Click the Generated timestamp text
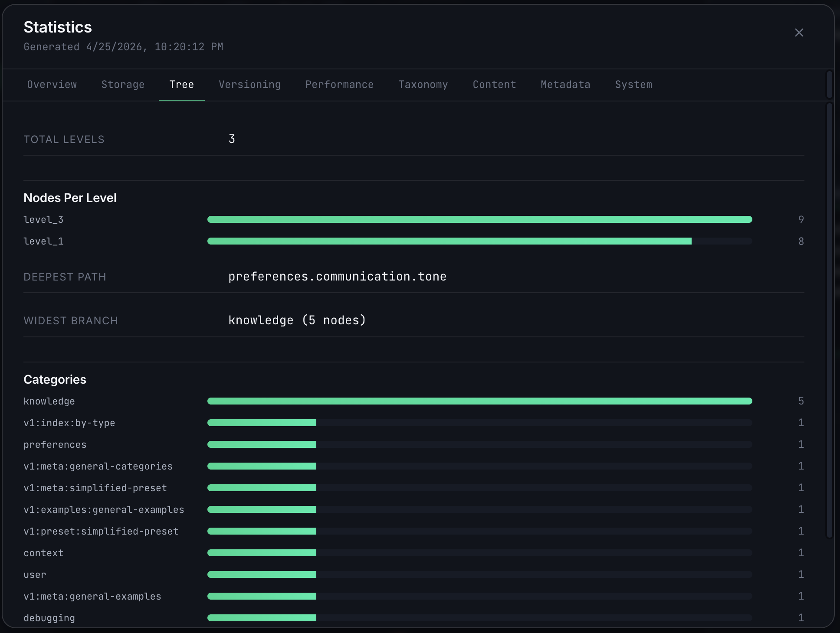Image resolution: width=840 pixels, height=633 pixels. tap(123, 47)
